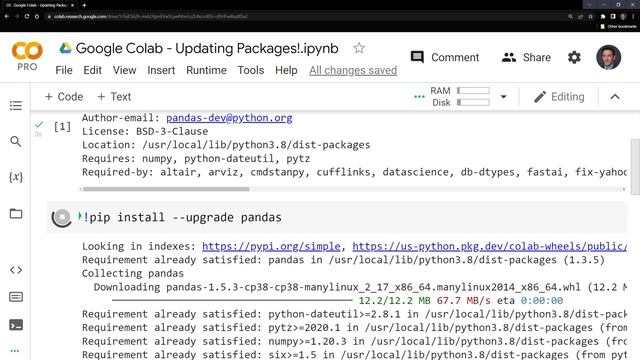Viewport: 640px width, 360px height.
Task: Open the Colab PRO logo home
Action: click(x=27, y=56)
